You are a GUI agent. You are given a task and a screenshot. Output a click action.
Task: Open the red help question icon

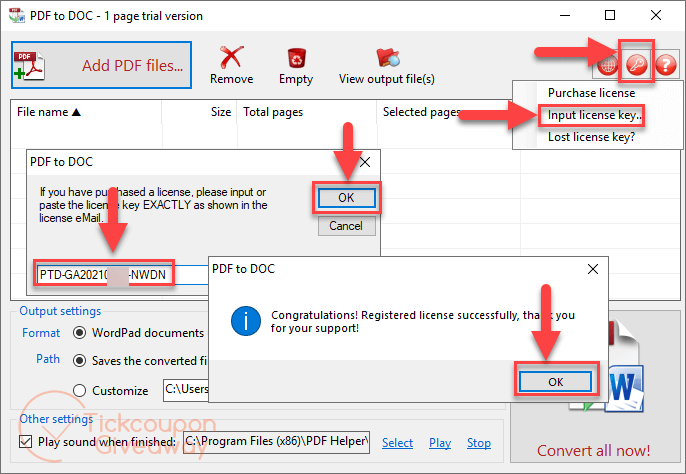666,65
